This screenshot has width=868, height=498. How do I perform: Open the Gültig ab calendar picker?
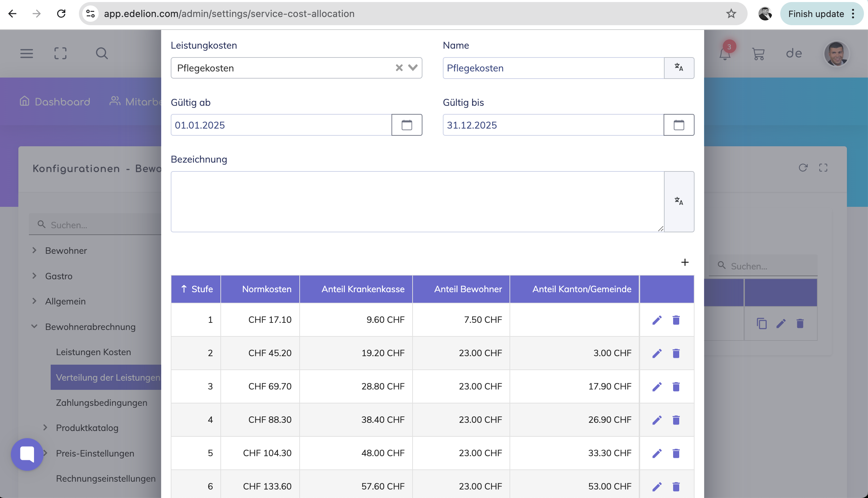pyautogui.click(x=406, y=125)
